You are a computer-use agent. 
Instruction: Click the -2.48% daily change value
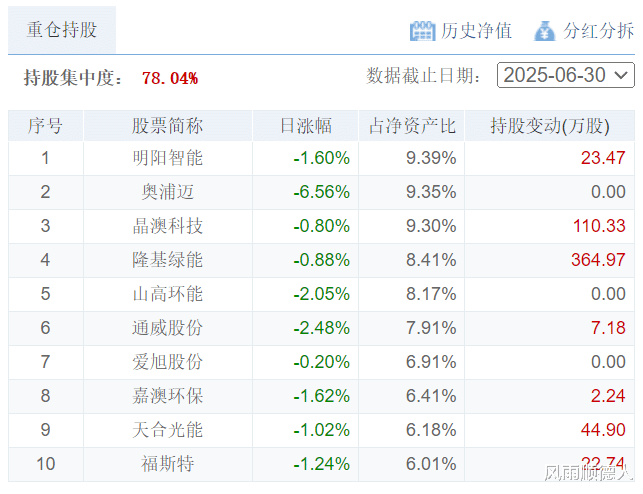pyautogui.click(x=321, y=328)
